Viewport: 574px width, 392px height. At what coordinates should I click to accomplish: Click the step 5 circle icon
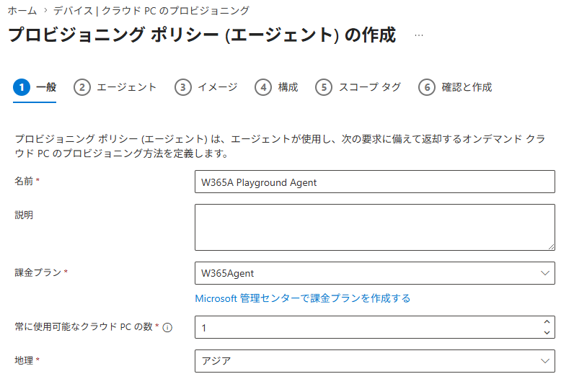324,87
